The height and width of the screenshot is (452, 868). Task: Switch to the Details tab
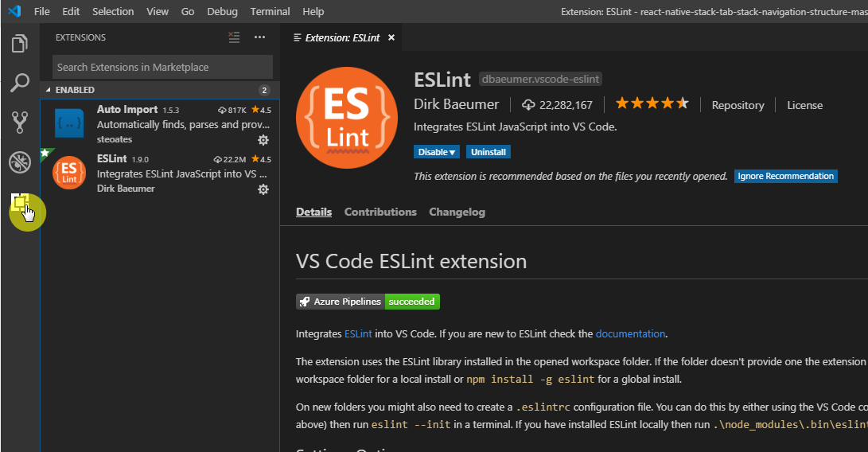pyautogui.click(x=314, y=212)
